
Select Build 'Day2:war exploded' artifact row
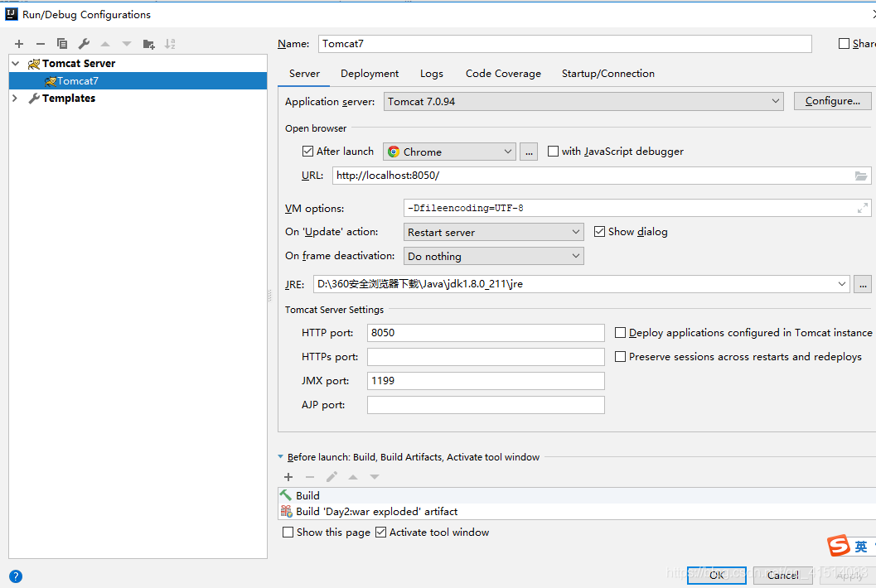coord(577,511)
